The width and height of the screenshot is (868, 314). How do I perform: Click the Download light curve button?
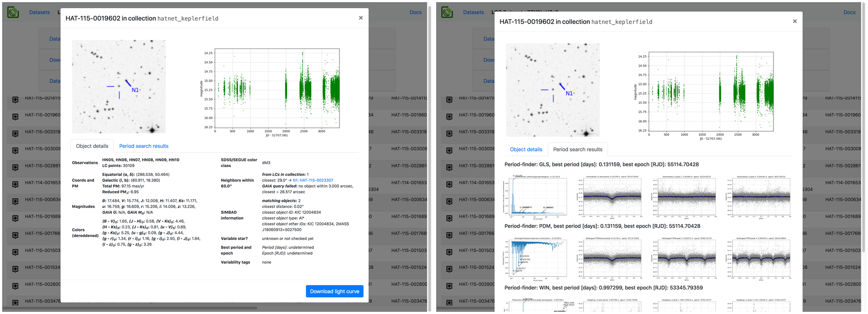(335, 291)
